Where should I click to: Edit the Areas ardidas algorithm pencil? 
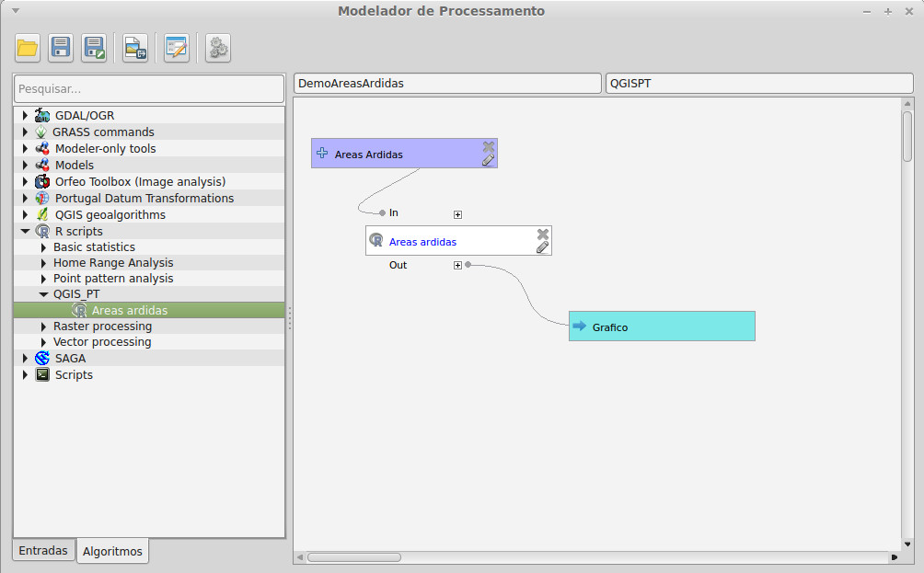542,247
